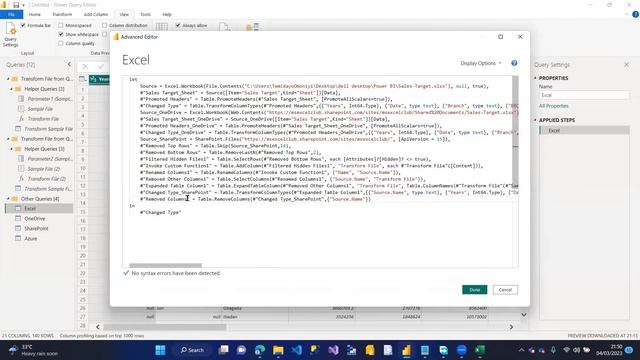Open File Explorer from the taskbar
This screenshot has height=360, width=640.
pos(278,350)
